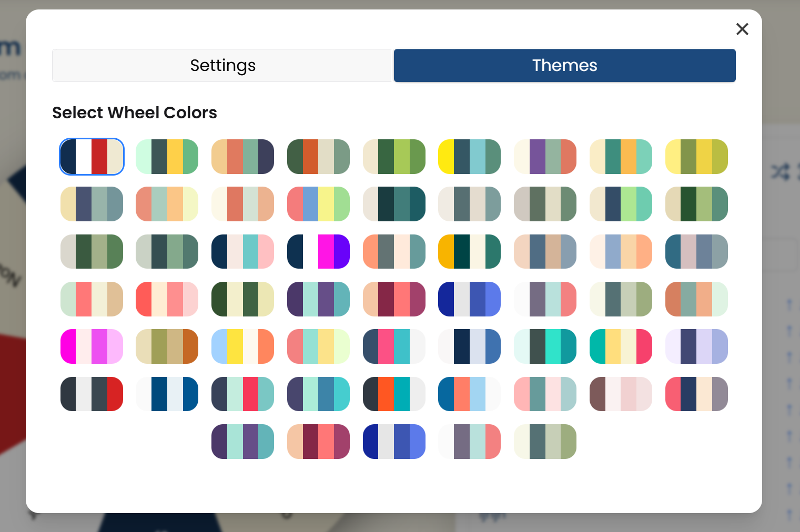The height and width of the screenshot is (532, 800).
Task: Select the pastel blue, yellow and orange theme
Action: pyautogui.click(x=242, y=346)
